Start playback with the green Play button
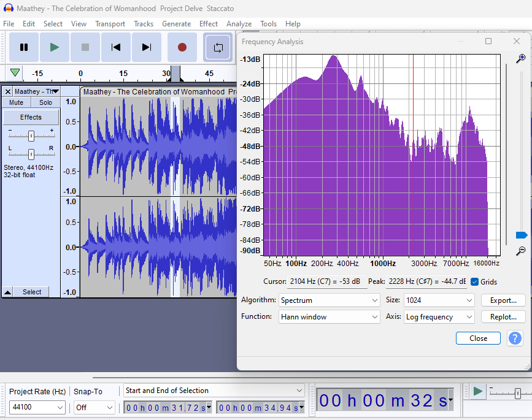The height and width of the screenshot is (420, 532). click(x=54, y=47)
